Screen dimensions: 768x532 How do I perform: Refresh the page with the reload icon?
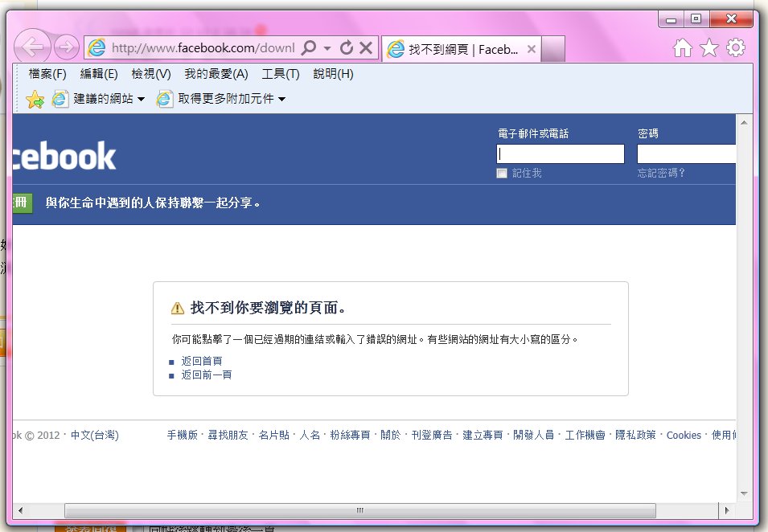tap(347, 47)
